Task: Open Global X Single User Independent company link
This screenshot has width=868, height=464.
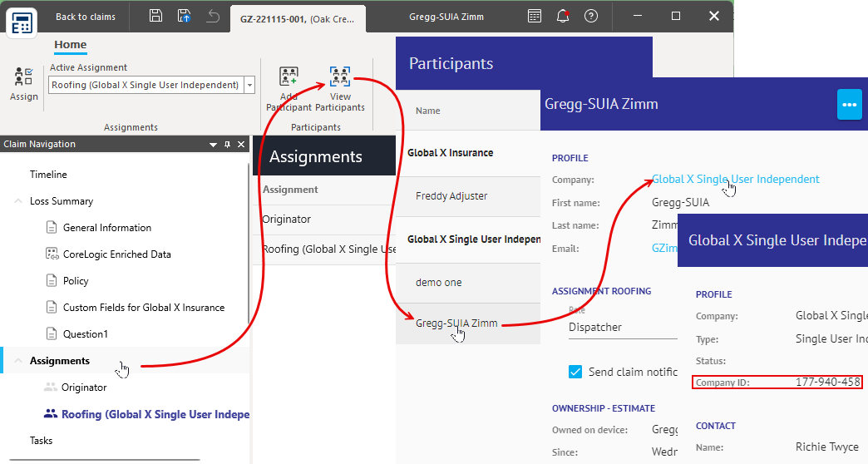Action: (736, 179)
